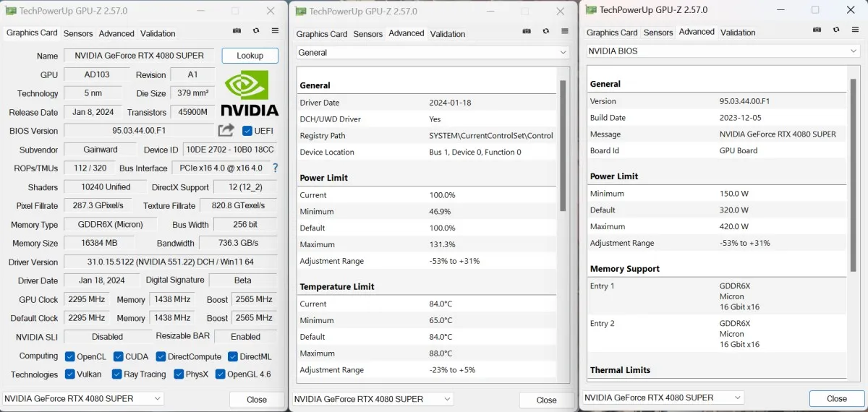Click GPU-Z app icon in middle window title bar
The image size is (868, 412).
click(300, 11)
